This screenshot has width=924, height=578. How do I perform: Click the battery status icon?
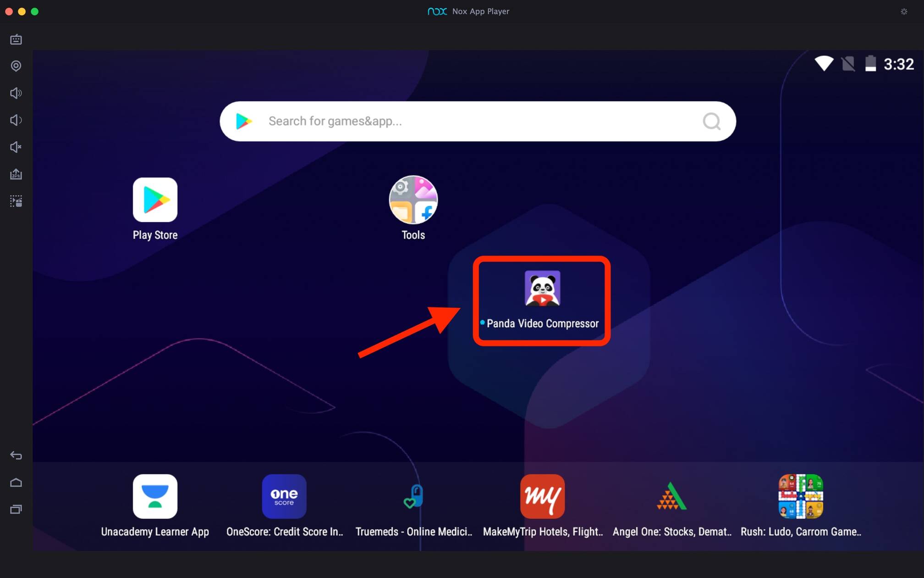point(870,63)
